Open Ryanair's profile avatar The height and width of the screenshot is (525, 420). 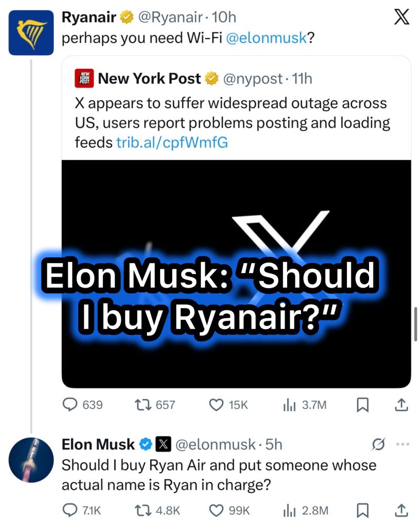[31, 33]
